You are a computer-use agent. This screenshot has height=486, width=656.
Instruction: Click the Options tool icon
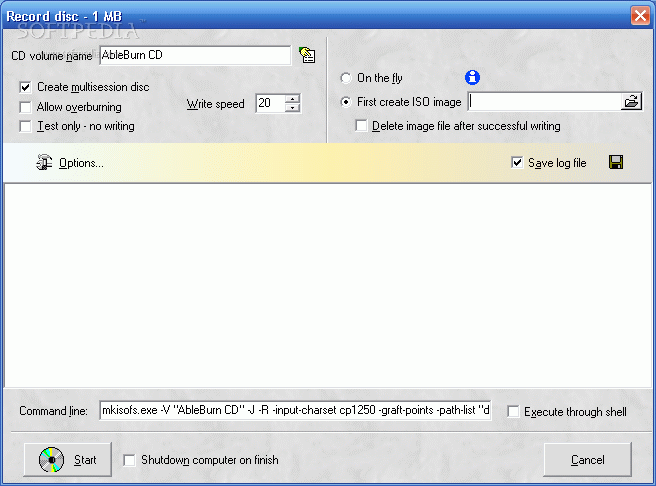pyautogui.click(x=44, y=162)
